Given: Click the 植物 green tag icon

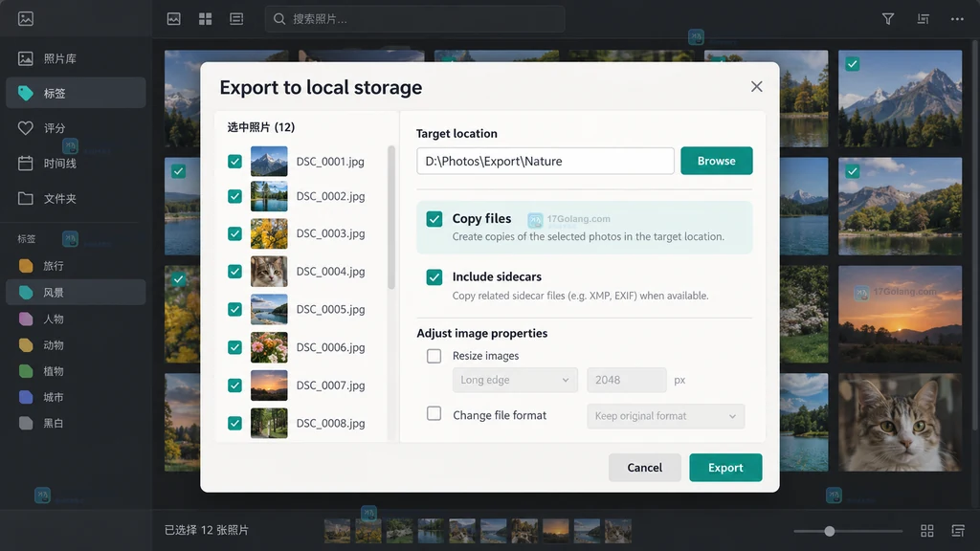Looking at the screenshot, I should point(26,371).
